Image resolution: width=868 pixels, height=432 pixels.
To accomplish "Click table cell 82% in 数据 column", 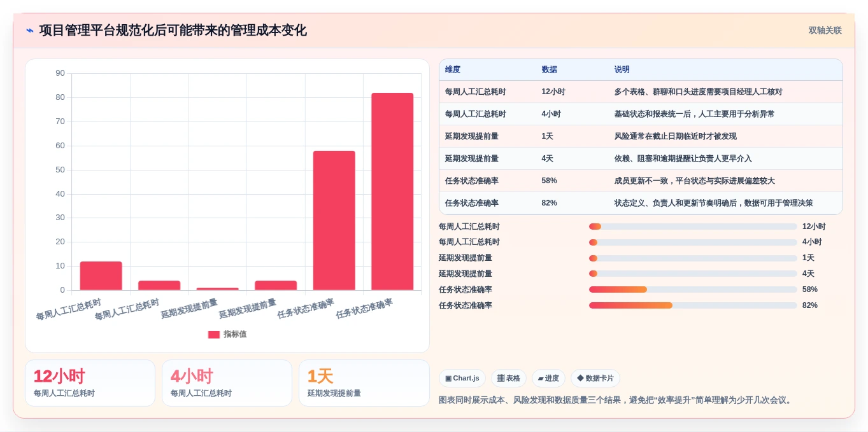I will click(550, 203).
